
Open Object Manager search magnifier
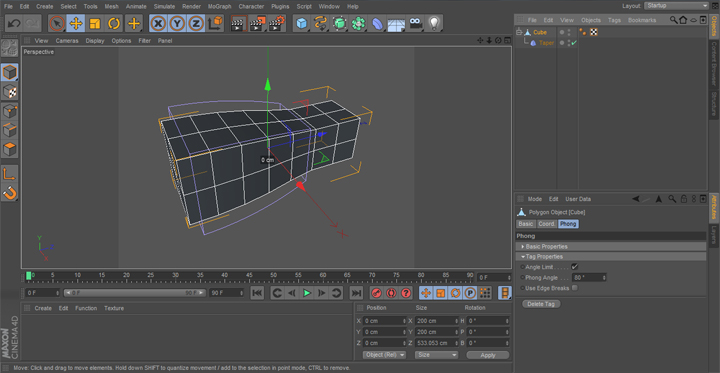point(673,20)
